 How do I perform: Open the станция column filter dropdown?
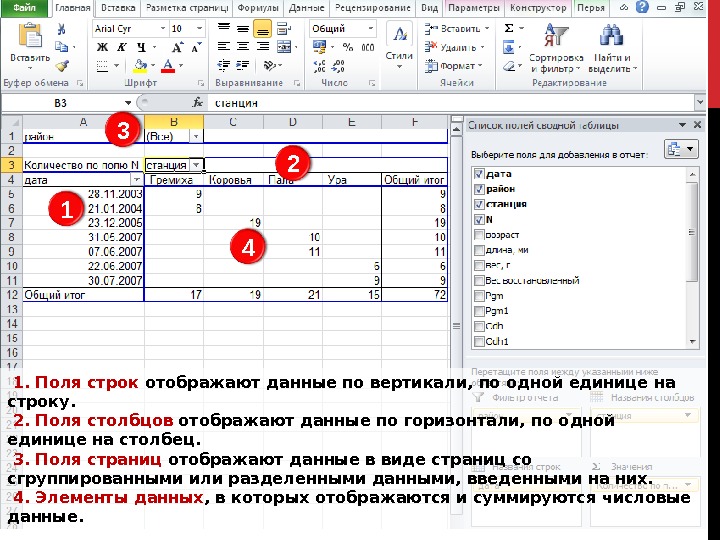pos(196,165)
